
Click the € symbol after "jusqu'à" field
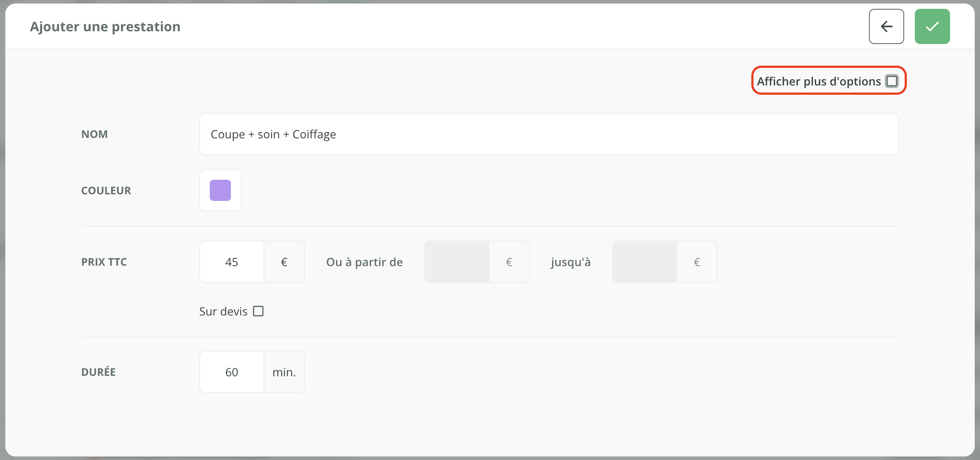click(697, 262)
